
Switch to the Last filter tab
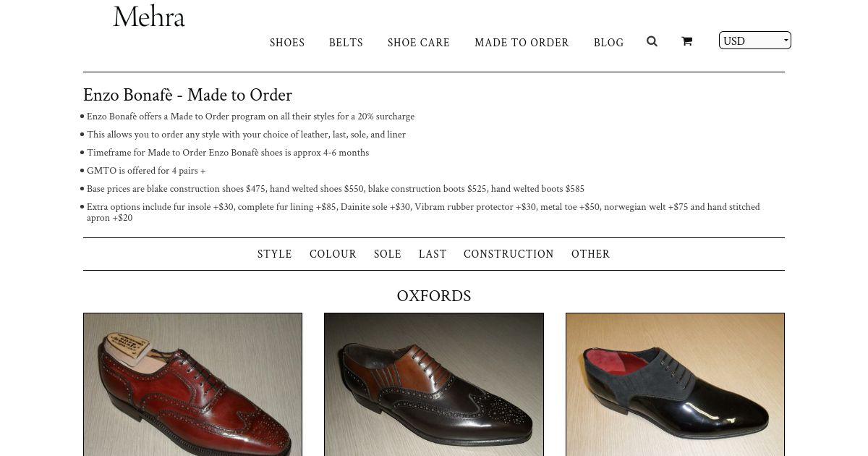[x=433, y=254]
